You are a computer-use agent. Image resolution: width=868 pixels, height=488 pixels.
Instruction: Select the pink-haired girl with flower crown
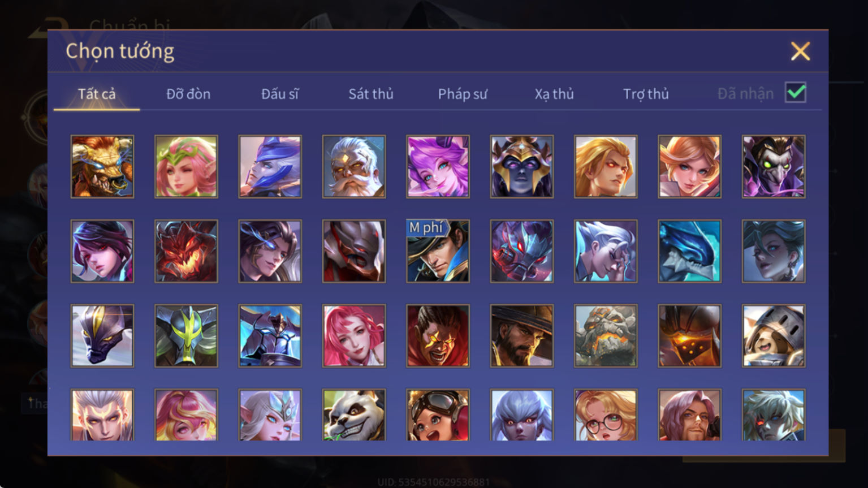point(186,166)
